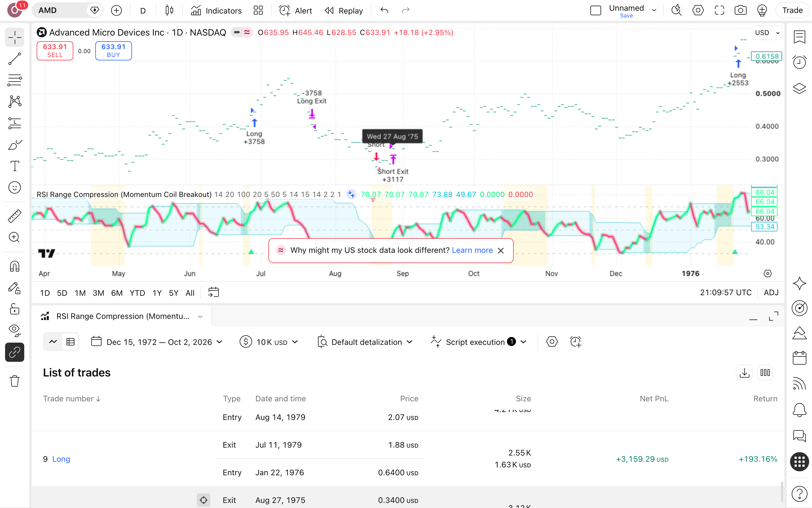812x508 pixels.
Task: Expand the strategy name dropdown in tester
Action: tap(200, 316)
